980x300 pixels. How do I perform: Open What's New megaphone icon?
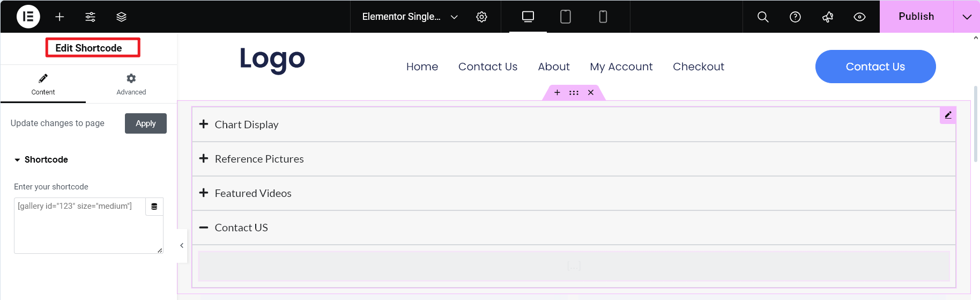827,17
